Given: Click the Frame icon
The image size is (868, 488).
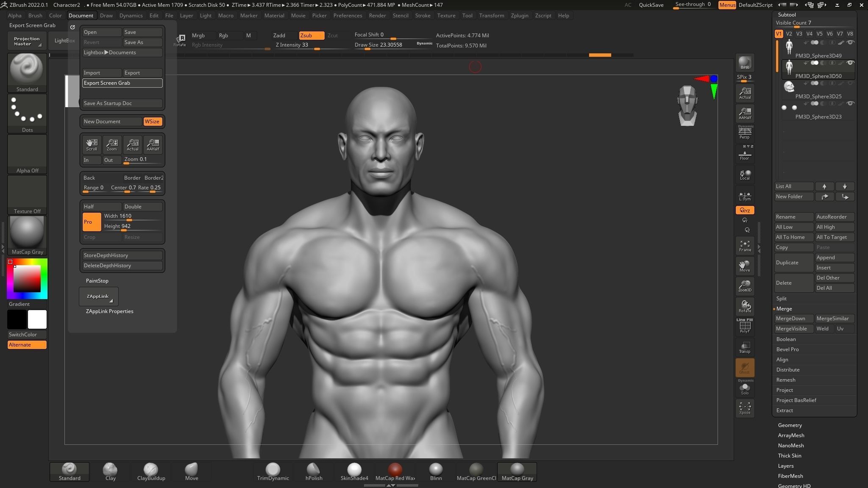Looking at the screenshot, I should [x=745, y=246].
